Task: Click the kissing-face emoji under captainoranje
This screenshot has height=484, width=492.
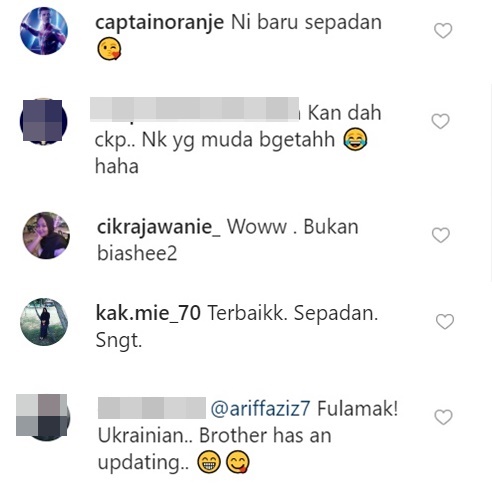Action: pyautogui.click(x=109, y=49)
